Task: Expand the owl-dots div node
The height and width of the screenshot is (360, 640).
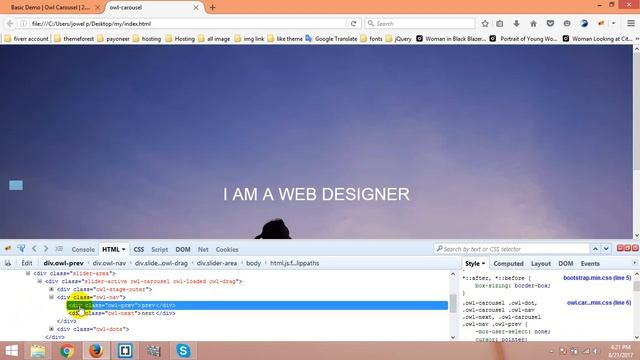Action: [51, 329]
